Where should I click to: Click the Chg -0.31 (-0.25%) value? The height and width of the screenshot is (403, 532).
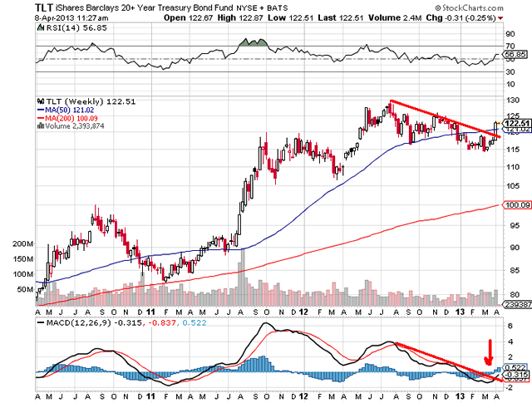(461, 18)
